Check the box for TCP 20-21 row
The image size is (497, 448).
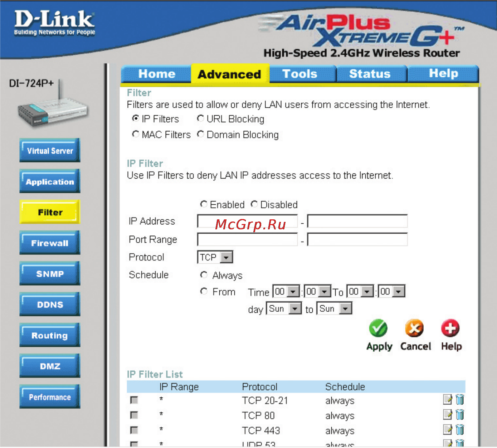click(134, 400)
